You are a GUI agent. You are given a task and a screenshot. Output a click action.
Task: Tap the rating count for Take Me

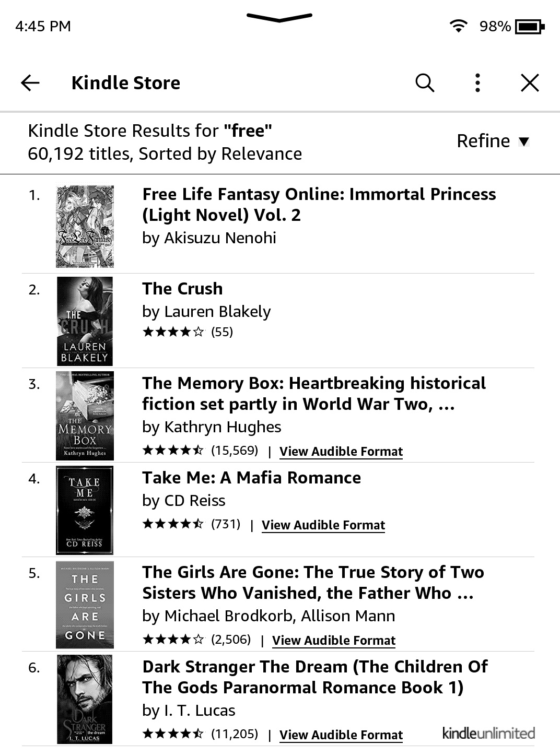pyautogui.click(x=225, y=524)
